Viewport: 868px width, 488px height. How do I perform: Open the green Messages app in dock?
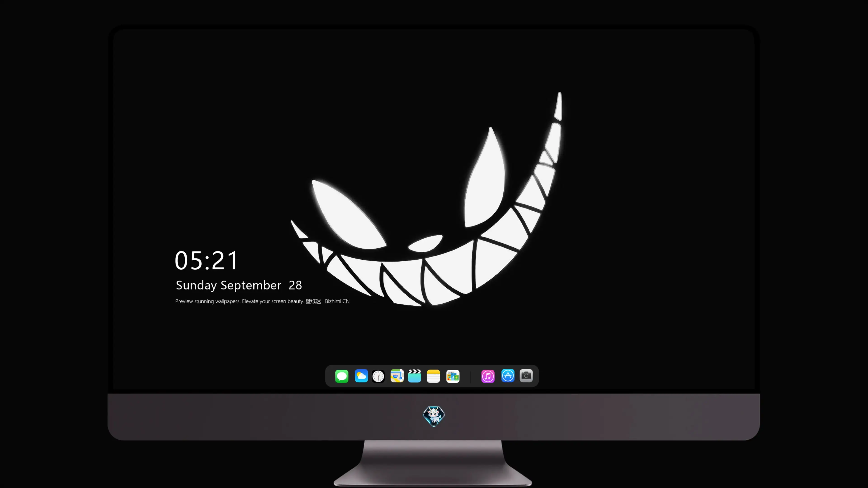pos(342,376)
